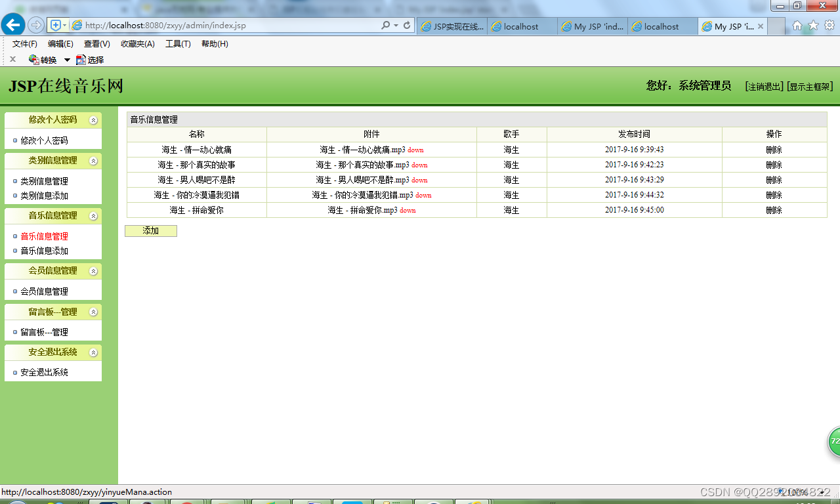This screenshot has width=840, height=504.
Task: Open the browser home page
Action: pos(797,25)
